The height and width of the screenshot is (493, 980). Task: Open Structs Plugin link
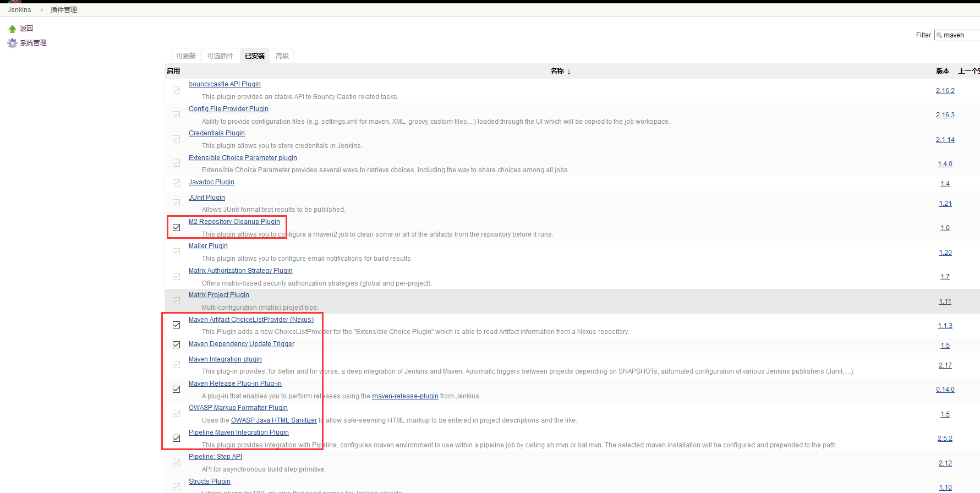[x=210, y=481]
